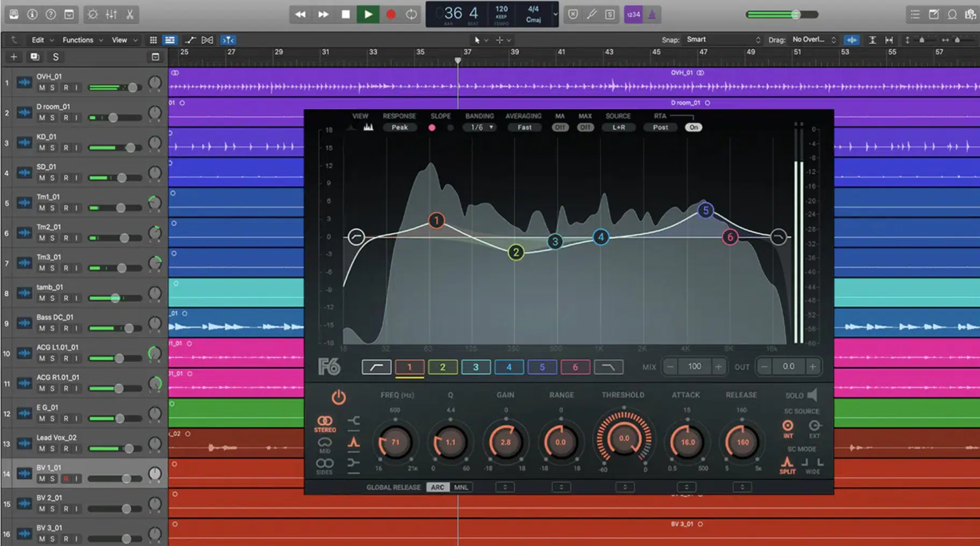Select WIDE sidechain mode
Screen dimensions: 980x546
pyautogui.click(x=812, y=466)
